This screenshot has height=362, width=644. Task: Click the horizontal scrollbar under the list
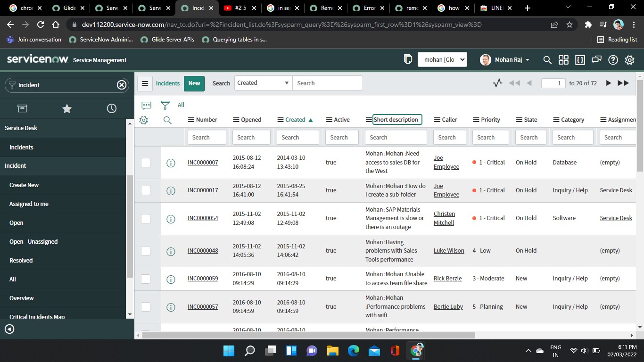[309, 335]
